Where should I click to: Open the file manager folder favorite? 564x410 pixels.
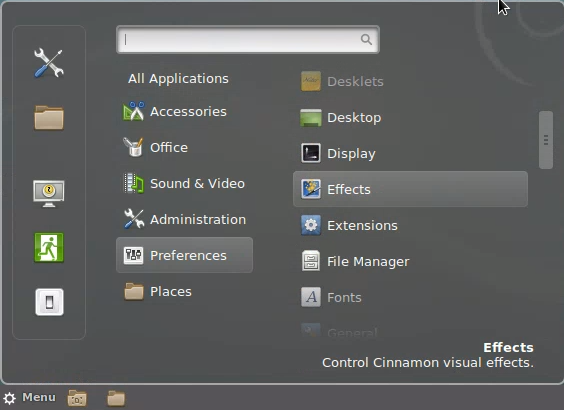tap(49, 118)
